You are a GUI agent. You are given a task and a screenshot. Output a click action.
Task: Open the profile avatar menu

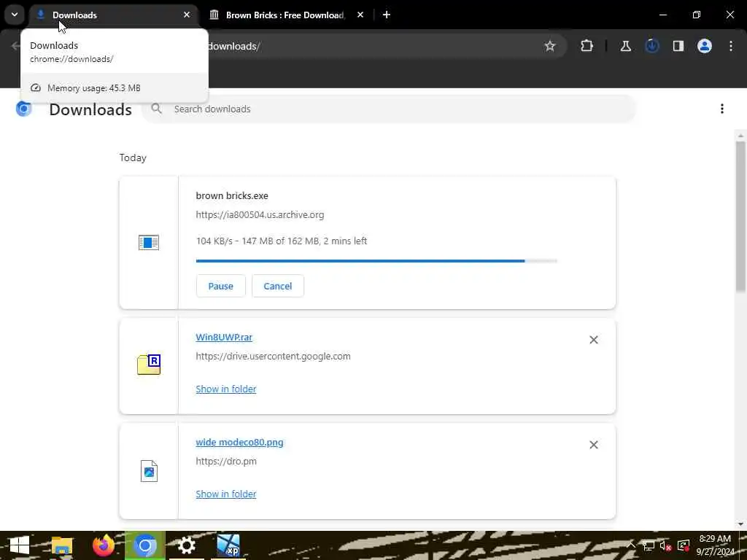tap(704, 46)
